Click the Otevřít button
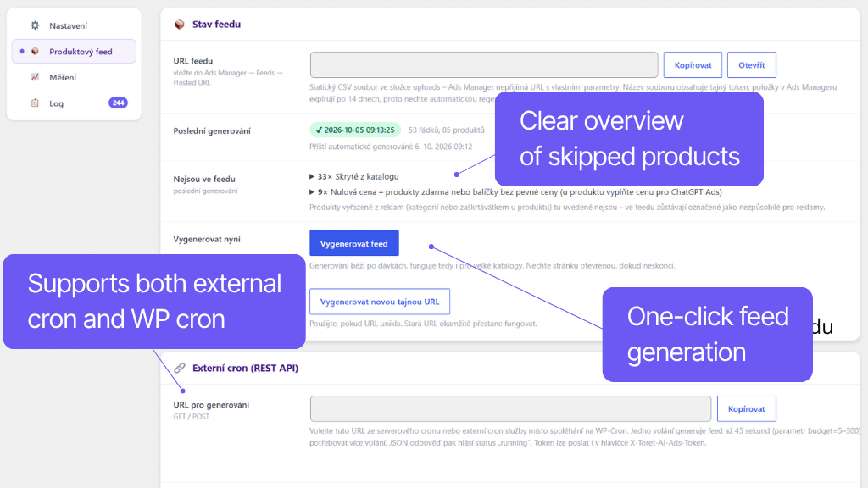 751,65
